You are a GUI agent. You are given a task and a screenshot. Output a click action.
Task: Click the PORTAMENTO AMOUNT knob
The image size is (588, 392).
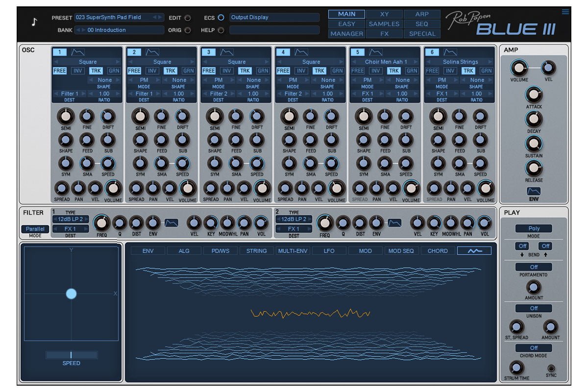point(534,287)
